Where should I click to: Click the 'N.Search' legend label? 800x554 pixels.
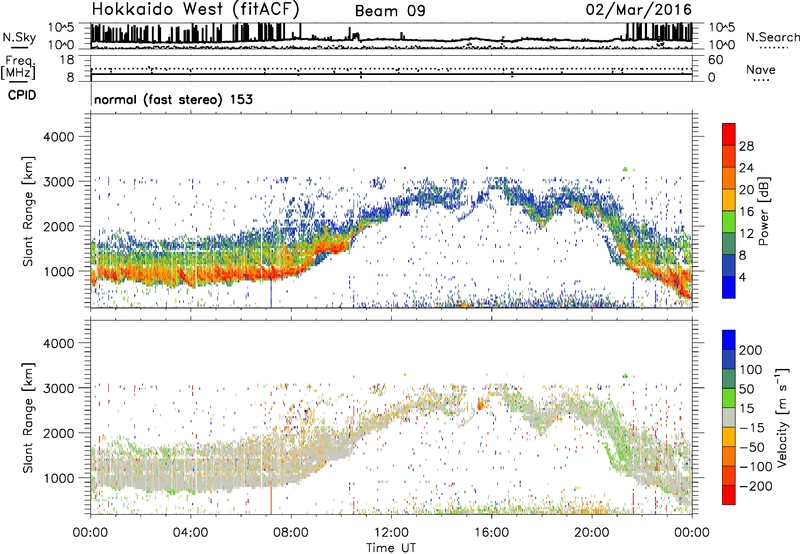(772, 37)
